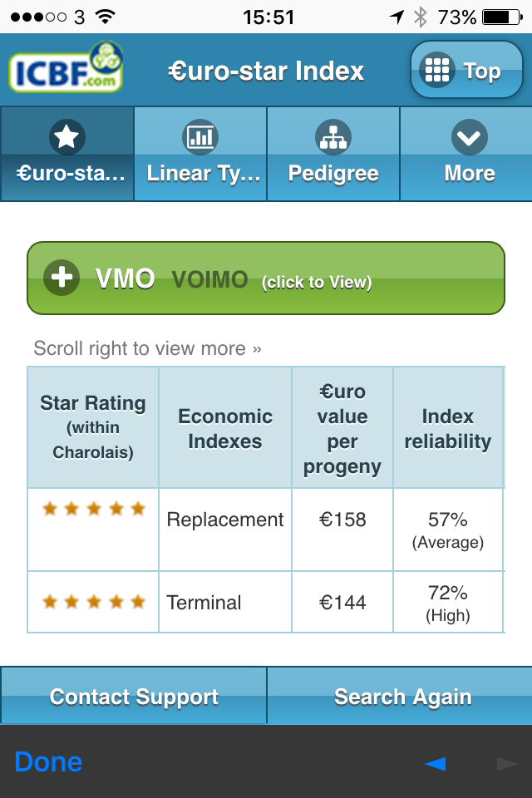Tap the bar chart Linear Type icon
The height and width of the screenshot is (798, 532).
[x=199, y=137]
